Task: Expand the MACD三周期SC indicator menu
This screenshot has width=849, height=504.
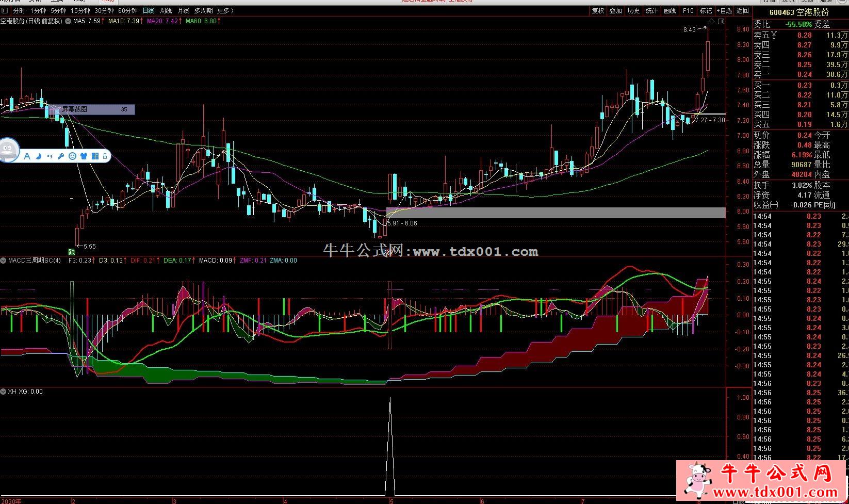Action: 4,261
